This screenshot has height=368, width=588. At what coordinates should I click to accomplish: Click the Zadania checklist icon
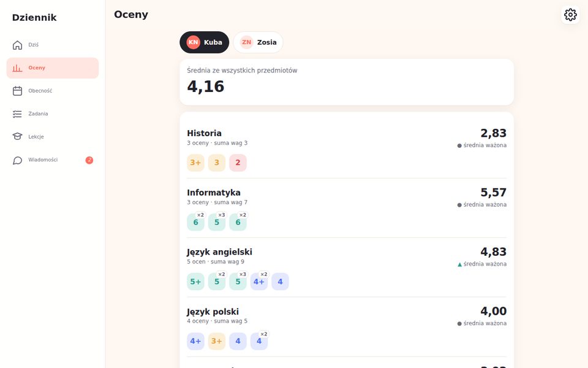point(17,114)
